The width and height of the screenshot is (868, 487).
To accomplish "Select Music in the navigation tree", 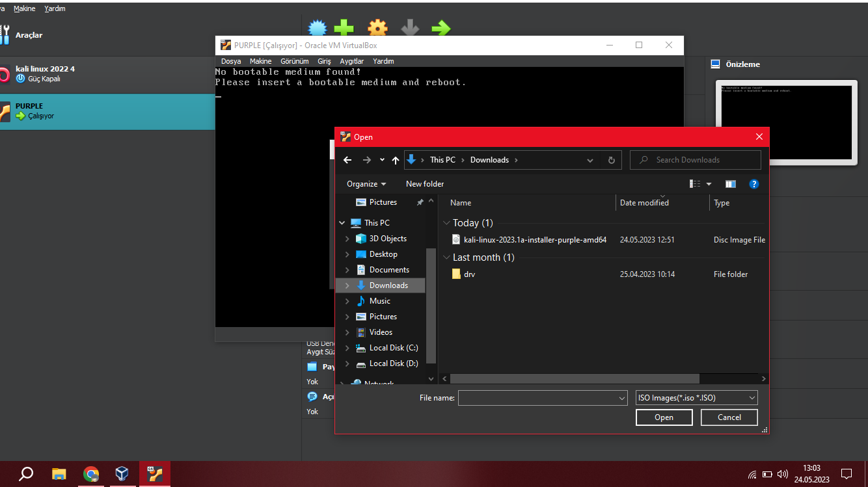I will tap(381, 301).
